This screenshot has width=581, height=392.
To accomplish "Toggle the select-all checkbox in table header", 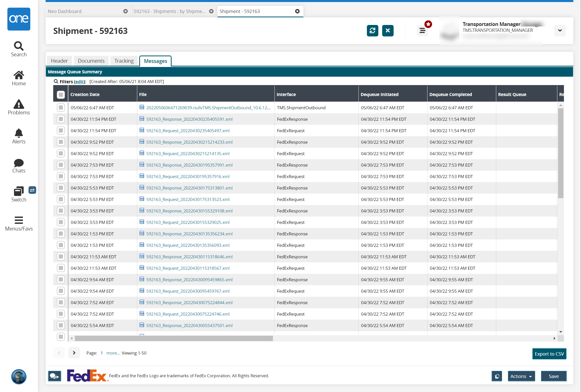I will click(x=61, y=94).
